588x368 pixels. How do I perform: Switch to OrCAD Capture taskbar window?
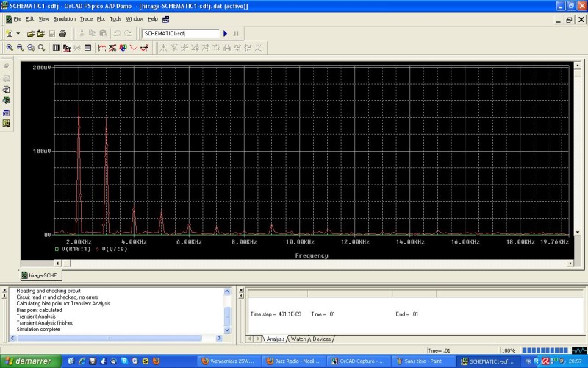tap(359, 361)
